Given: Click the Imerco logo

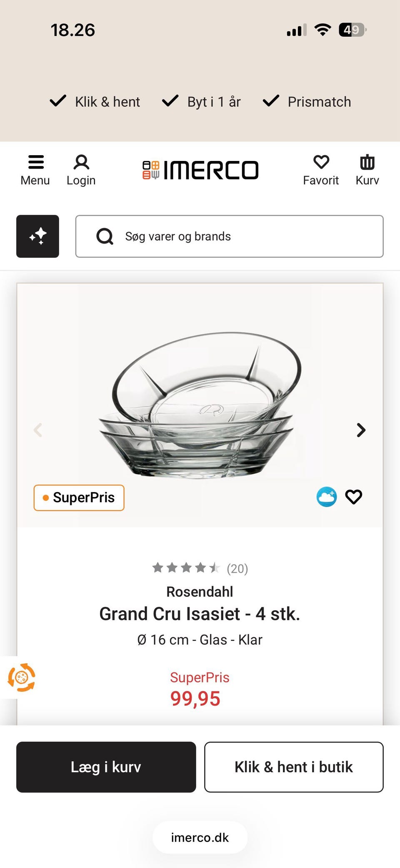Looking at the screenshot, I should tap(200, 170).
